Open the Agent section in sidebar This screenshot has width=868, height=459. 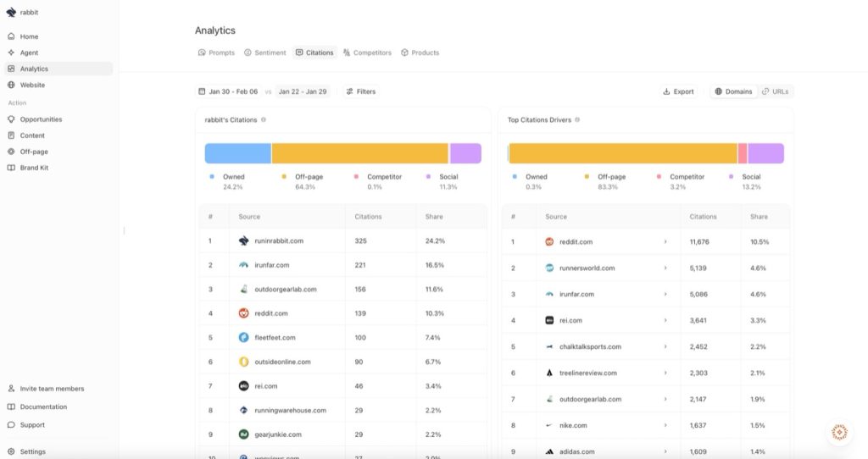click(29, 53)
